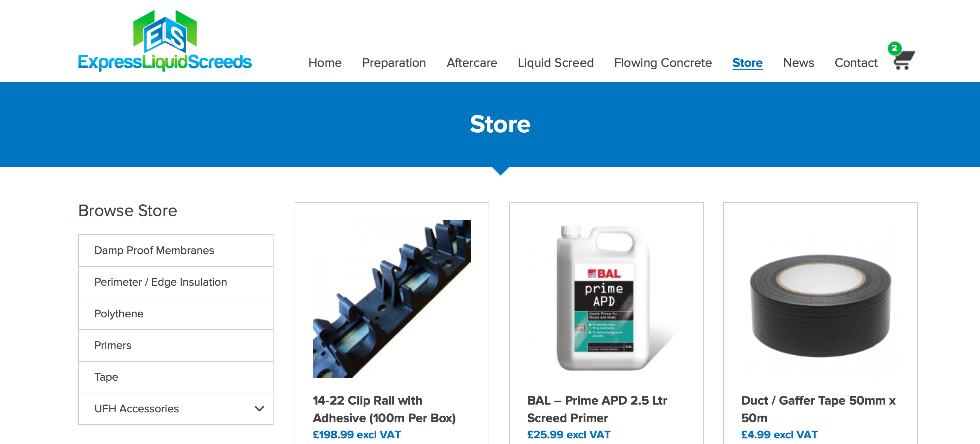Open the Polythene category
Image resolution: width=980 pixels, height=444 pixels.
[x=176, y=313]
